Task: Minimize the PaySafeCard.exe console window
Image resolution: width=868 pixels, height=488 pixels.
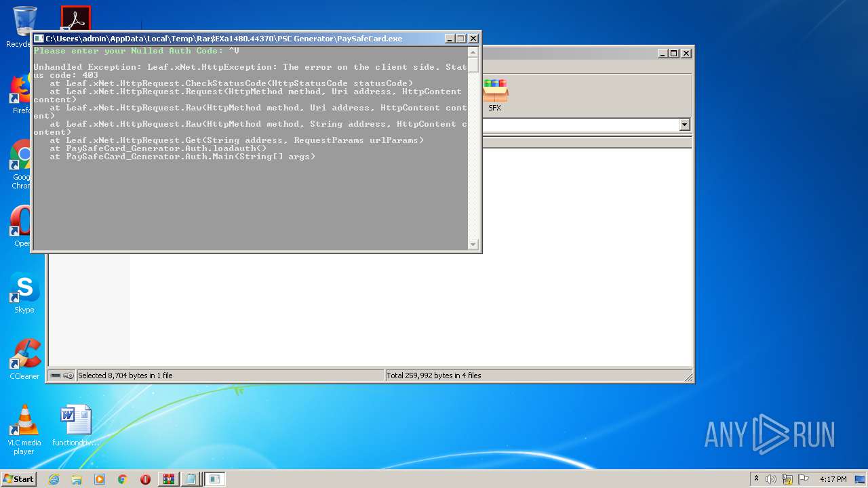Action: 450,39
